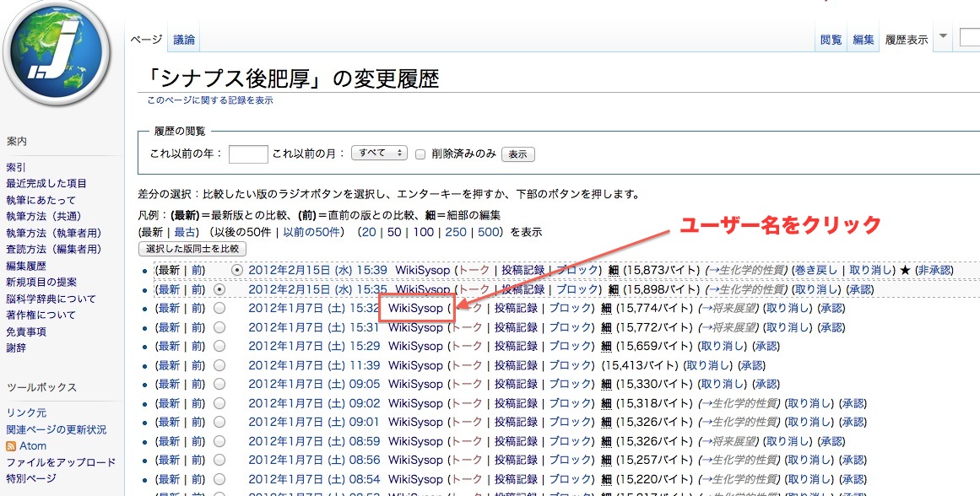
Task: Click the 巻き戻し link on the newest revision
Action: (815, 271)
